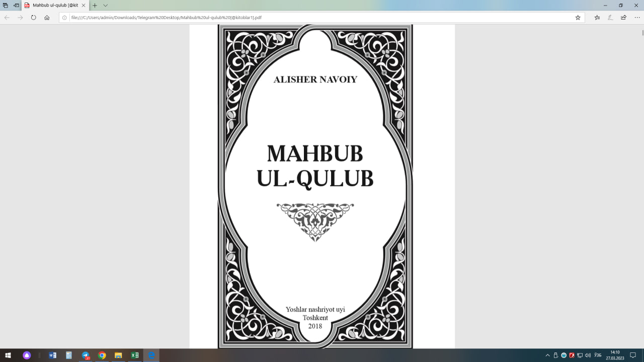The width and height of the screenshot is (644, 362).
Task: Show tabs you've set aside
Action: (6, 5)
